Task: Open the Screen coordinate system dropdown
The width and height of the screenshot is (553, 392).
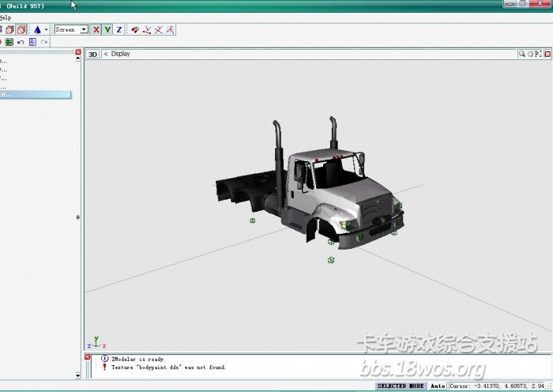Action: (x=85, y=29)
